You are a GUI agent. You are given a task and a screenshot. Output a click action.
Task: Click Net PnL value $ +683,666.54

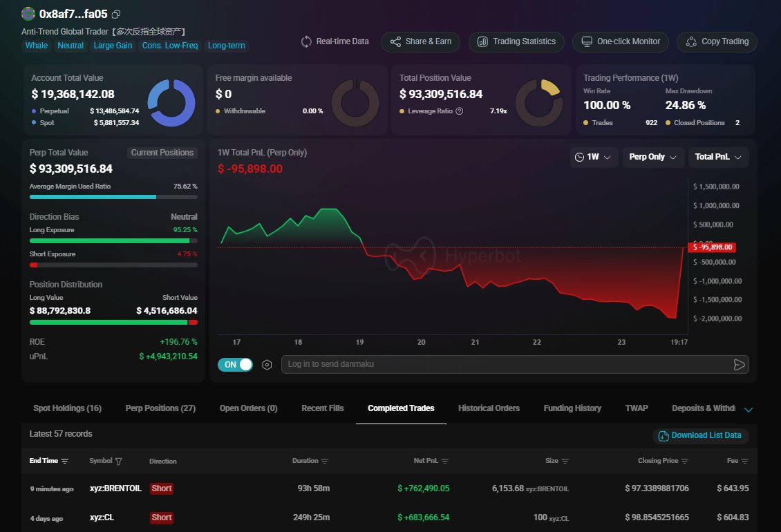click(x=424, y=517)
